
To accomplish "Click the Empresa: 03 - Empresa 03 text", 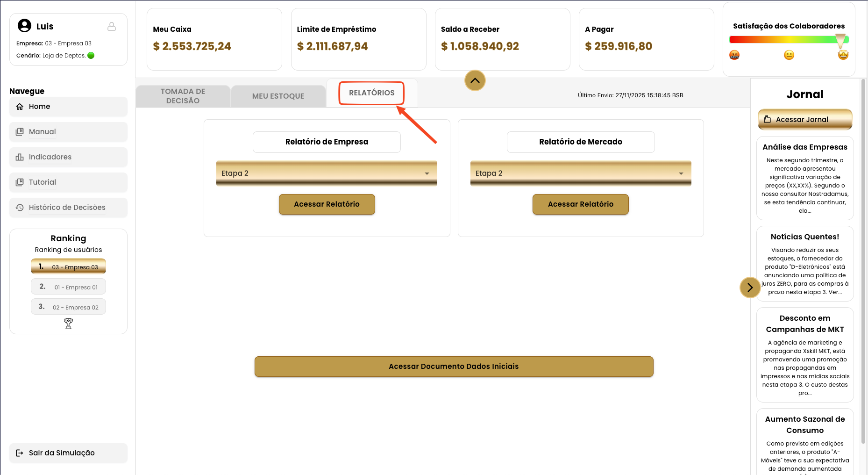I will [54, 43].
